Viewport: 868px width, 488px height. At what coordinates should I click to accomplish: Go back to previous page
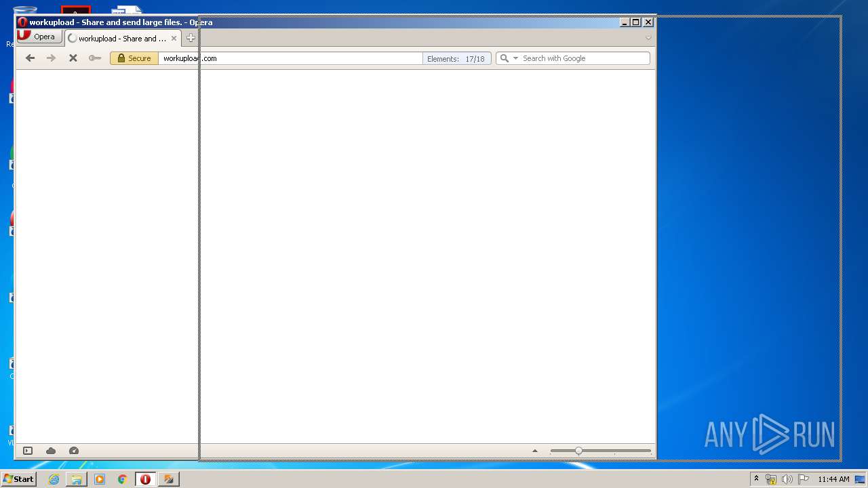(30, 58)
